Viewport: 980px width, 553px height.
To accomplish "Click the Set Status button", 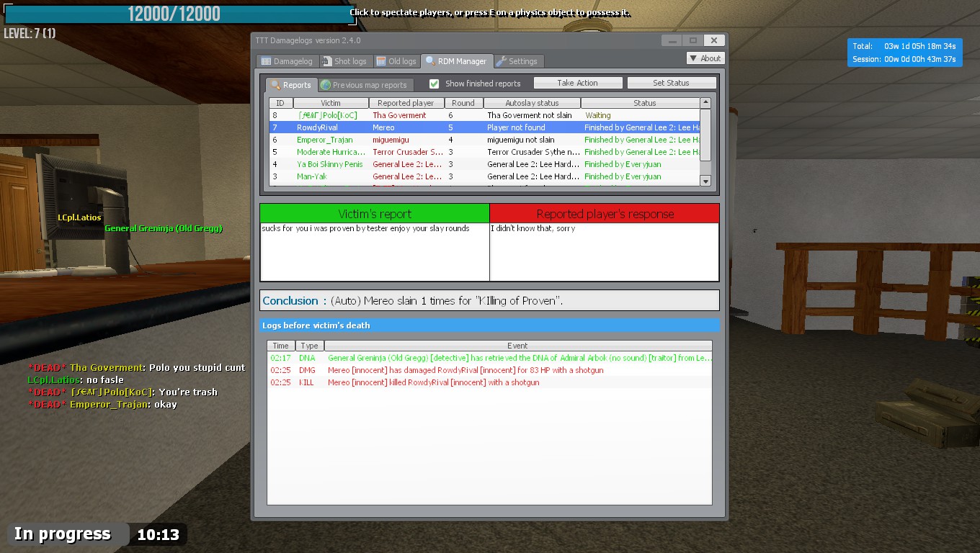I will [x=671, y=83].
